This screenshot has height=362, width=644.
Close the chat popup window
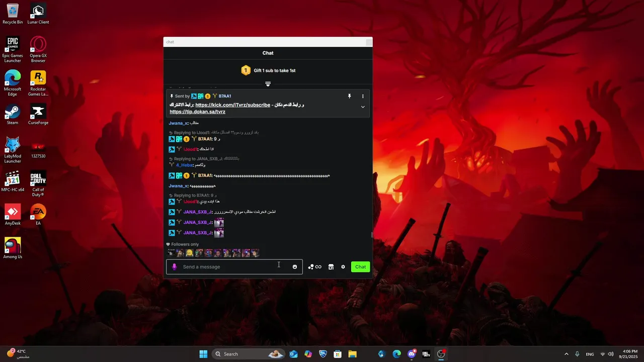pos(369,42)
